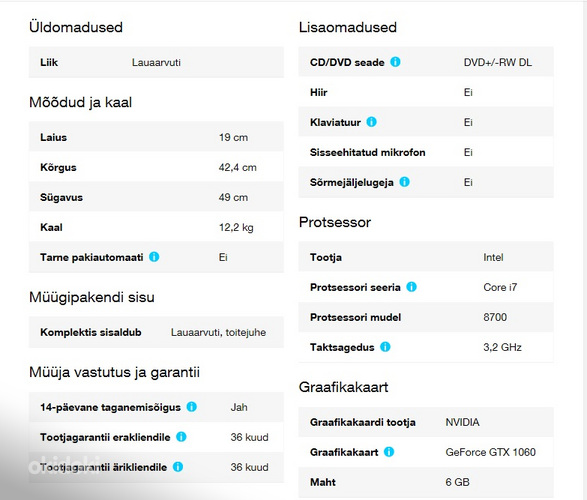This screenshot has width=587, height=500.
Task: Select the Müüja vastutus ja garantii heading
Action: (x=115, y=372)
